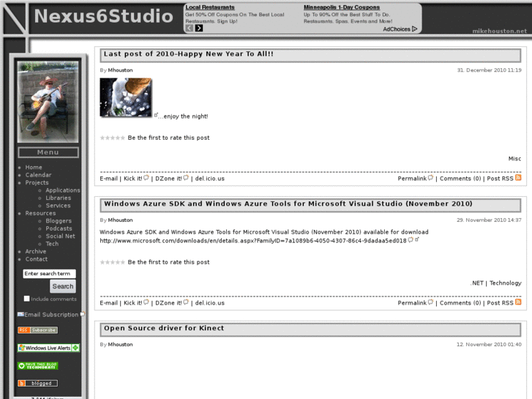Click Mhouston author on Windows Azure post
The width and height of the screenshot is (532, 399).
121,220
